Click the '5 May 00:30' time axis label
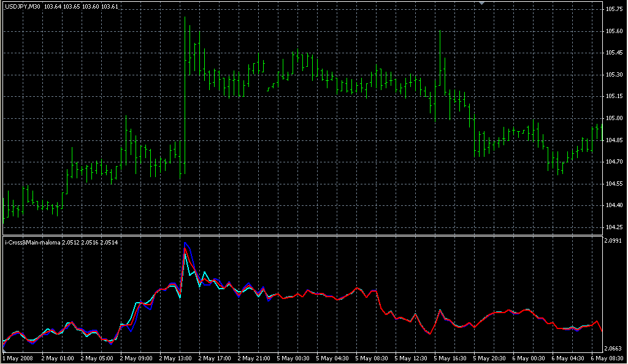The width and height of the screenshot is (628, 364). [x=294, y=358]
